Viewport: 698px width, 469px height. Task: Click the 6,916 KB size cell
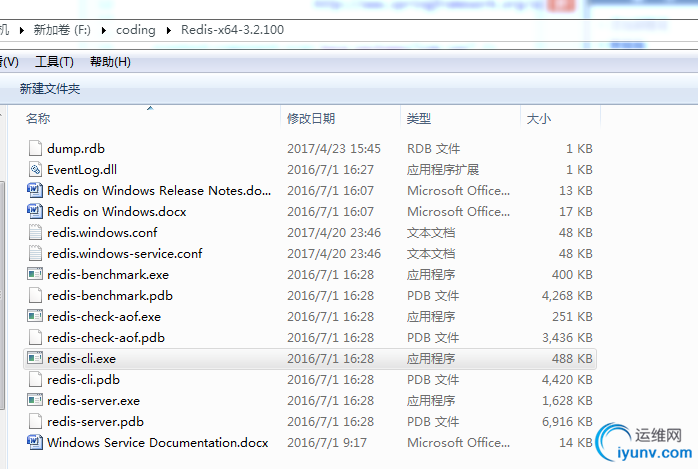pyautogui.click(x=567, y=421)
